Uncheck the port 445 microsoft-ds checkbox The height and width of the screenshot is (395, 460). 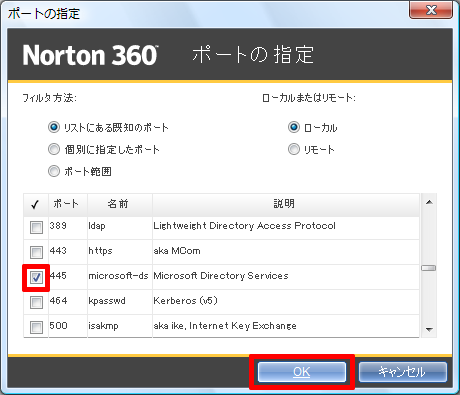point(36,277)
